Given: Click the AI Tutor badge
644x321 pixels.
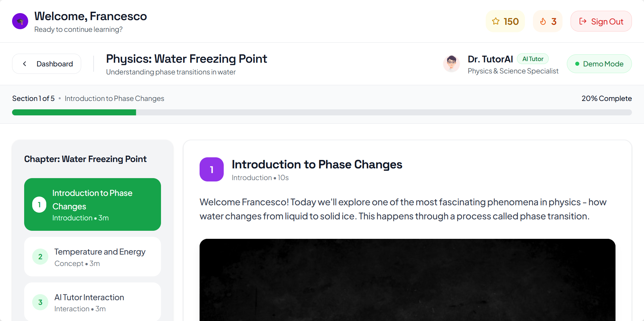Looking at the screenshot, I should (533, 59).
